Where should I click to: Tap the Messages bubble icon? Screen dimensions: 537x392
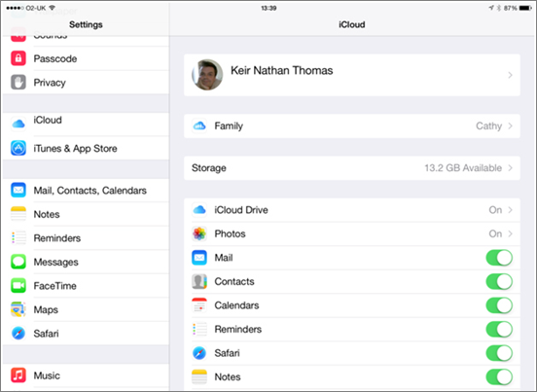(18, 262)
